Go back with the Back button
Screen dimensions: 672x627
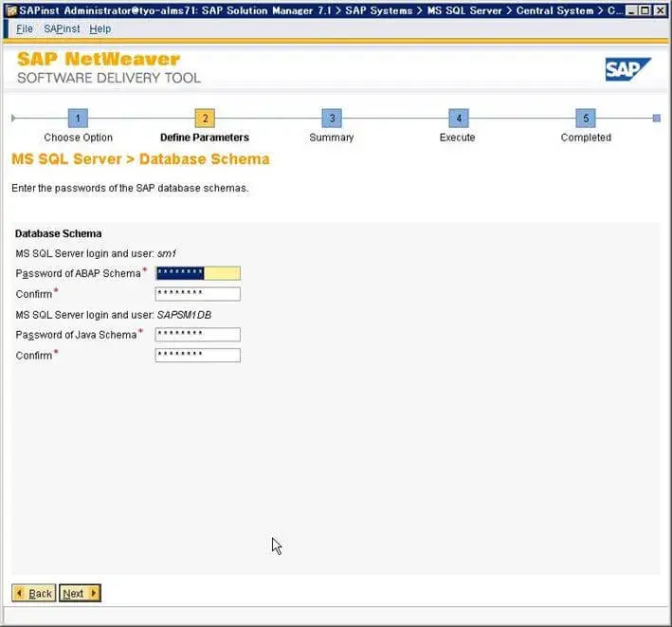[34, 593]
